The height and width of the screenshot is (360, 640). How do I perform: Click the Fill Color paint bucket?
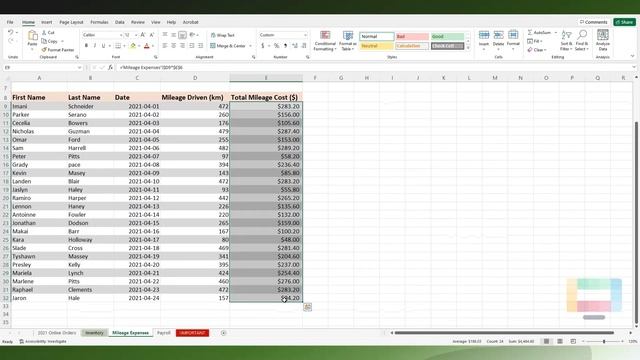pos(133,46)
